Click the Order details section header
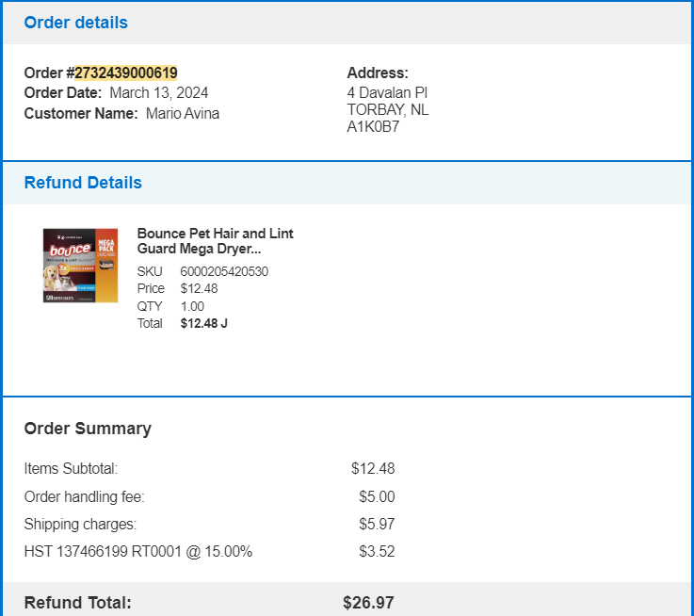The height and width of the screenshot is (616, 694). coord(75,23)
